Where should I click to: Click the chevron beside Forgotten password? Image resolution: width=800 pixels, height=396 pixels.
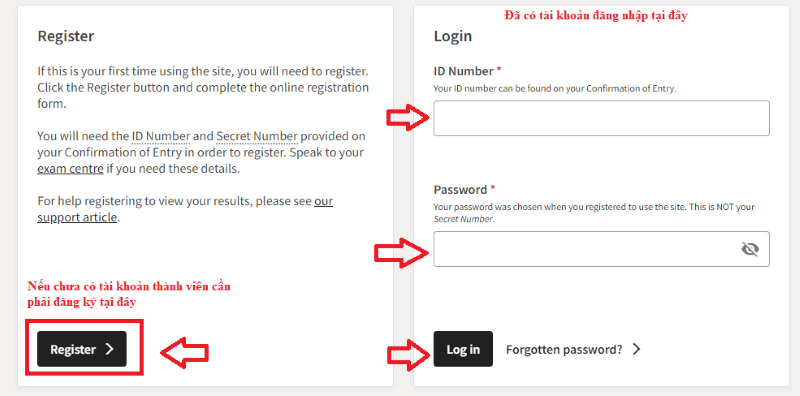(x=636, y=349)
